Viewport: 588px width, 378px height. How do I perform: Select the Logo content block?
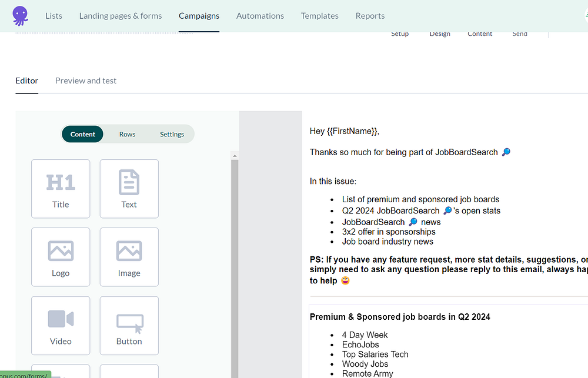point(61,257)
